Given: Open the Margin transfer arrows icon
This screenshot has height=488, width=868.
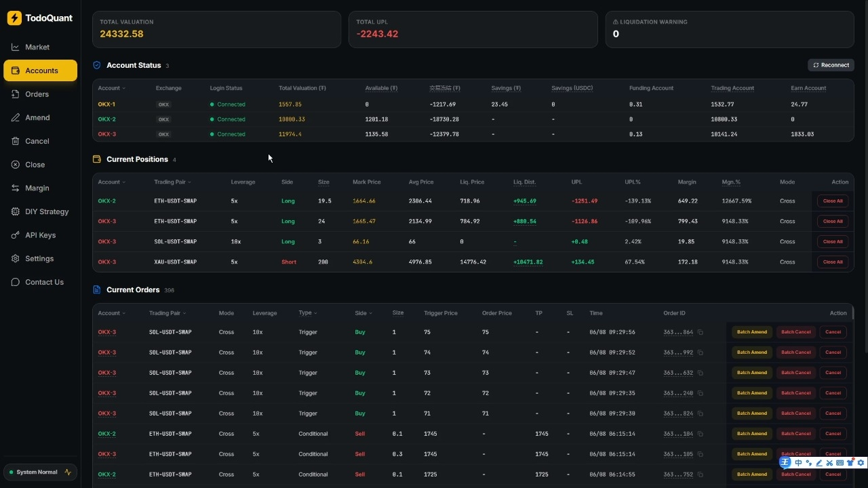Looking at the screenshot, I should click(15, 188).
